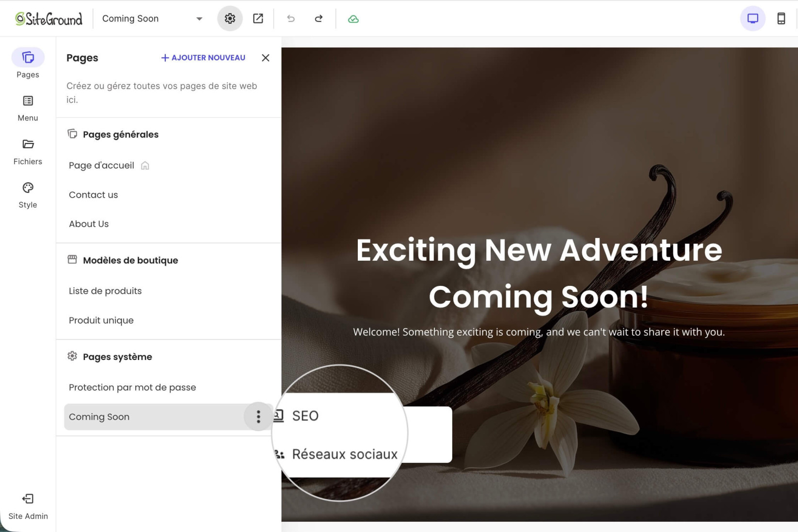Screen dimensions: 798x532
Task: Click the Pages générales section header
Action: [x=112, y=134]
